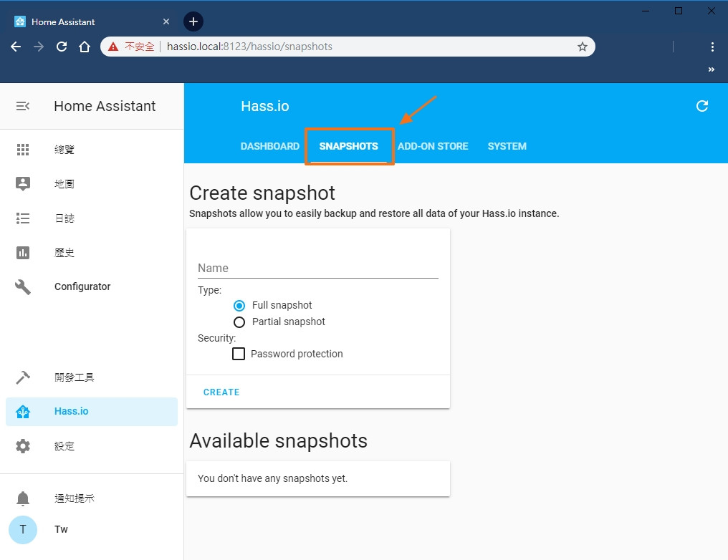Click the 設定 sidebar label
This screenshot has height=560, width=728.
pos(64,446)
